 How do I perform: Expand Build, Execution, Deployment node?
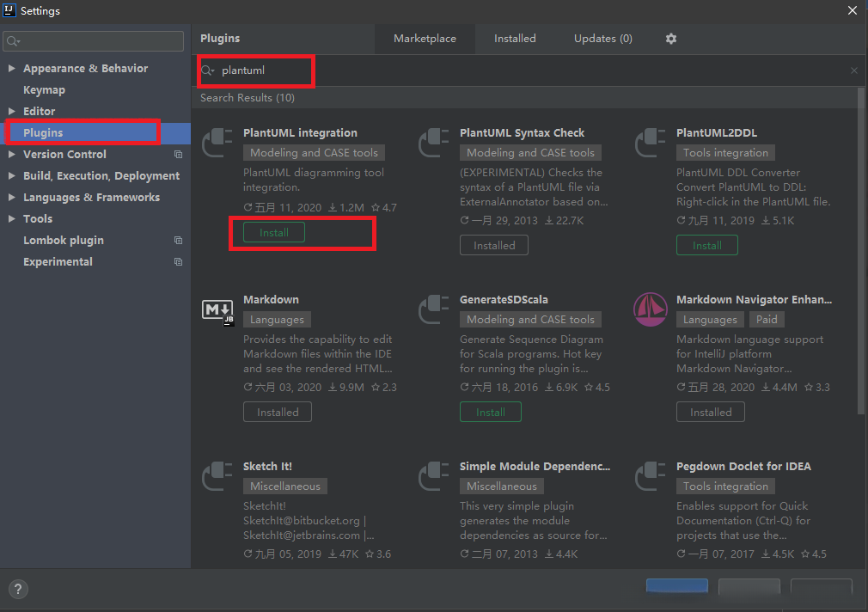[12, 175]
